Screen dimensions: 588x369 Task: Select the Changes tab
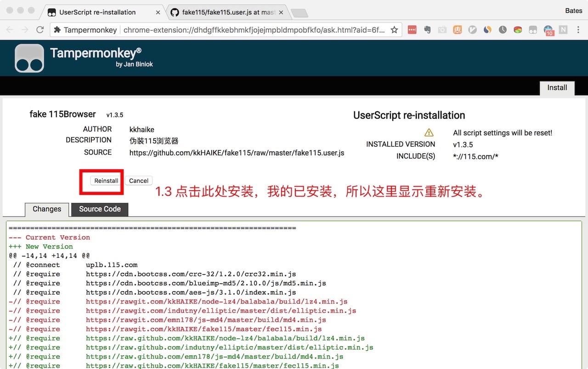coord(47,209)
